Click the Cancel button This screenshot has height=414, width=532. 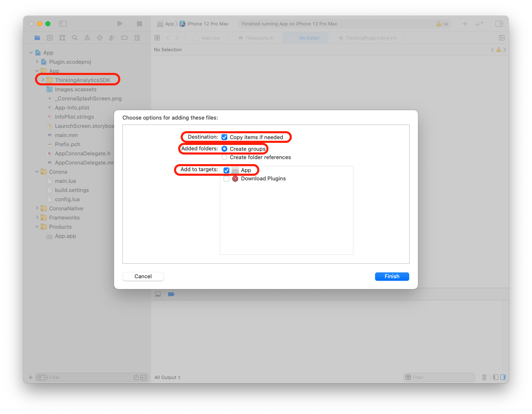click(x=143, y=277)
